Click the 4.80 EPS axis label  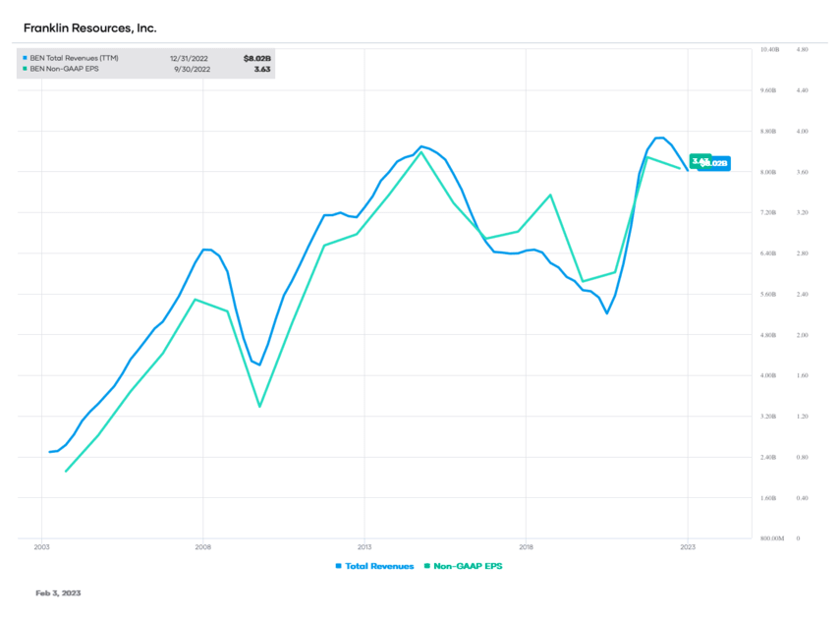[x=802, y=49]
